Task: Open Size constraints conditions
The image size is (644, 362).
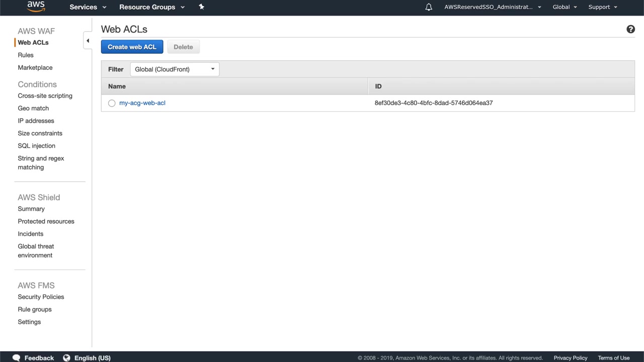Action: (40, 134)
